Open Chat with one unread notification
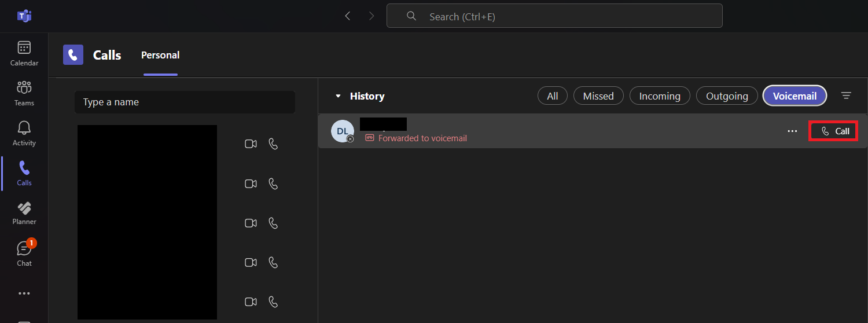 pos(24,254)
